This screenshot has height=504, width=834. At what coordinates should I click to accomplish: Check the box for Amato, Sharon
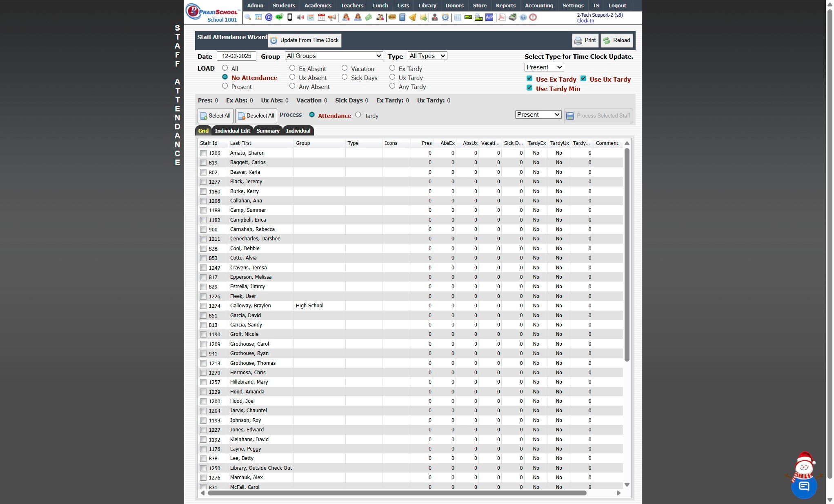click(203, 153)
